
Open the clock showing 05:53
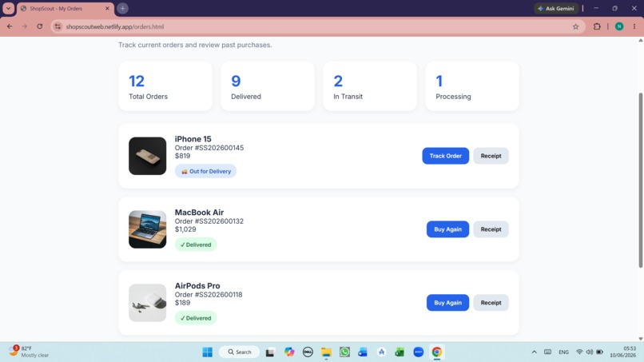(622, 352)
